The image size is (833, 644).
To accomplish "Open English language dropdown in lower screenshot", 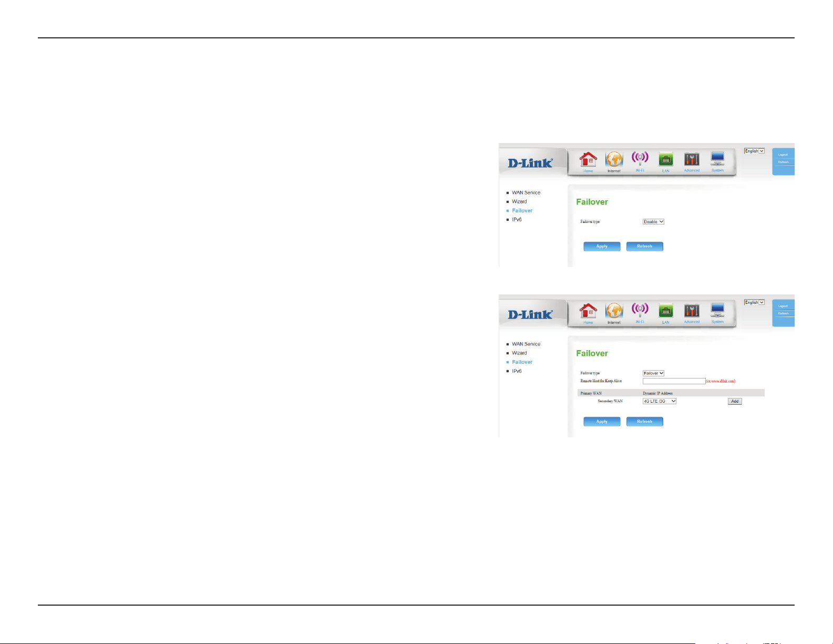I will 754,302.
